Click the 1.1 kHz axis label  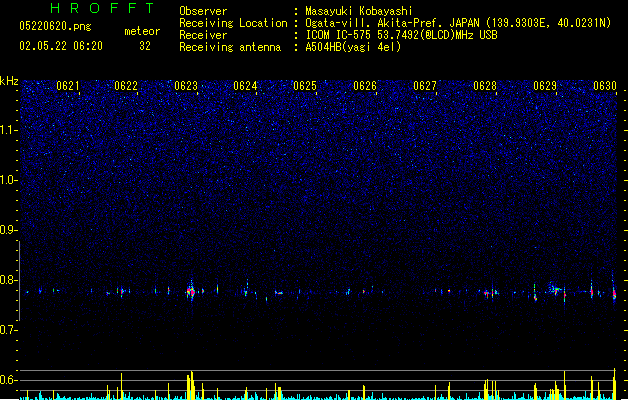[x=8, y=130]
